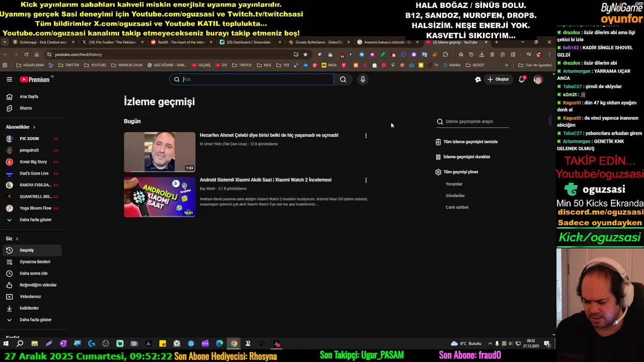Open a new browser tab
Screen dimensions: 644x362
[x=497, y=42]
